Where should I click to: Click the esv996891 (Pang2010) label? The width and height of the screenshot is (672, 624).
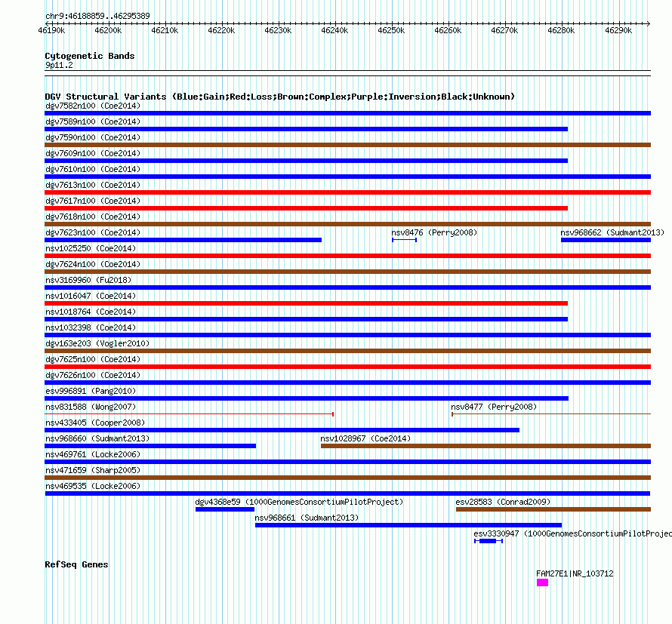pyautogui.click(x=91, y=391)
